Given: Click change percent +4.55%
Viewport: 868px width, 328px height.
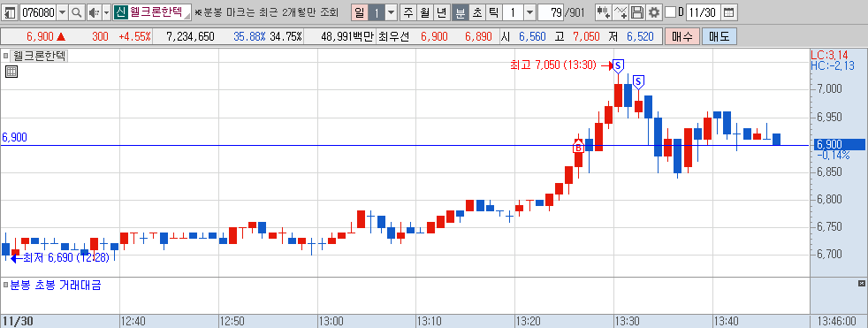Looking at the screenshot, I should tap(134, 36).
